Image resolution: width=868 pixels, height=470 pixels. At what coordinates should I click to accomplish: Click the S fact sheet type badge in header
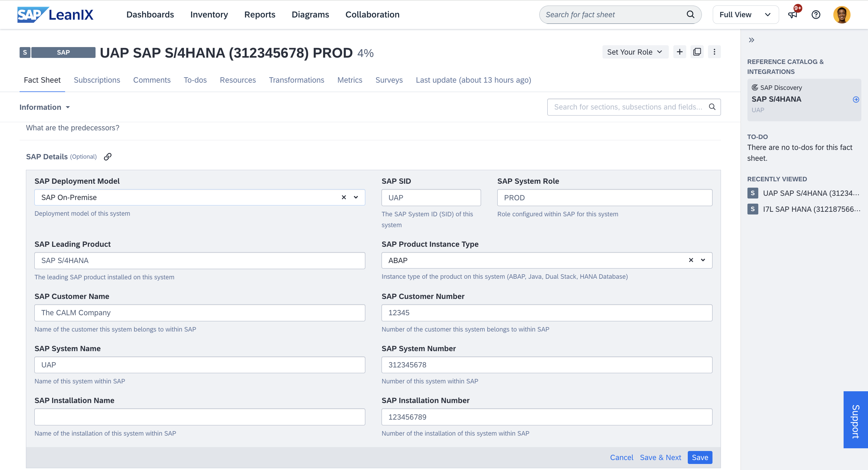coord(25,52)
